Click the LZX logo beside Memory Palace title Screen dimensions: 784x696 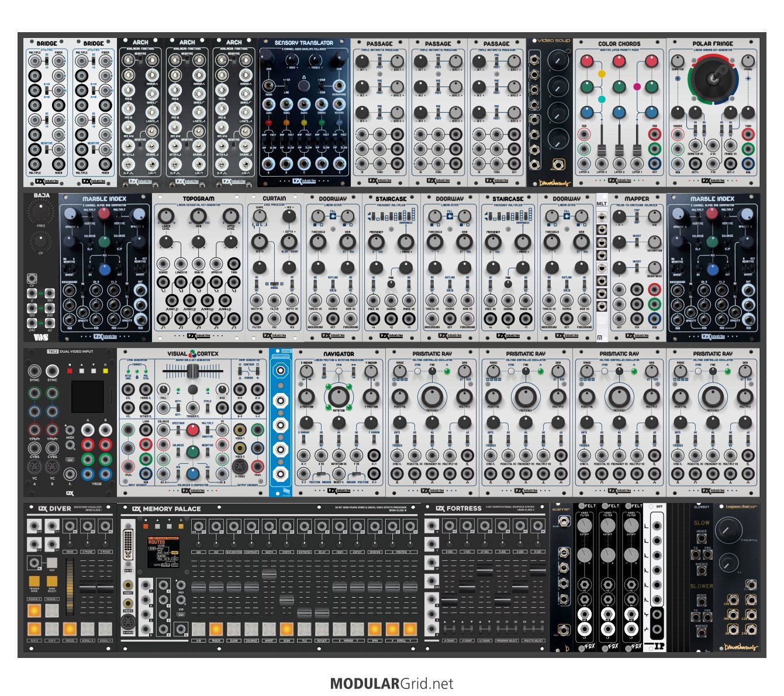[136, 509]
